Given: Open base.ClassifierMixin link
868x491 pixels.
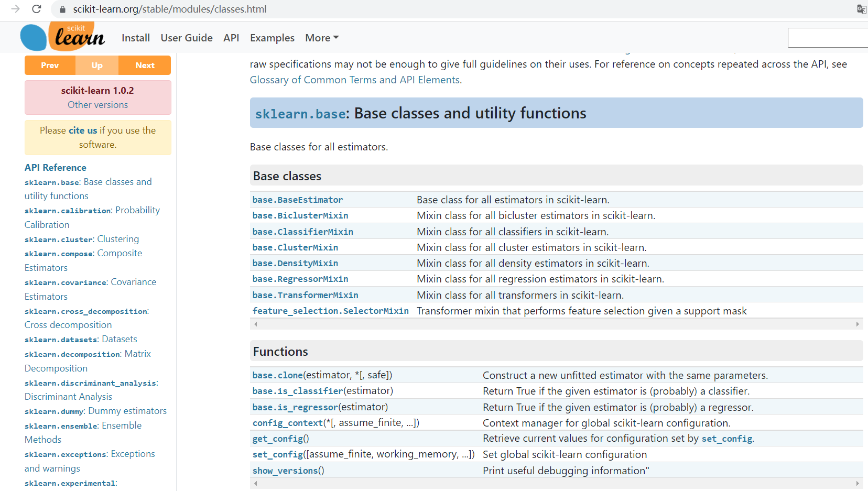Looking at the screenshot, I should [x=303, y=232].
